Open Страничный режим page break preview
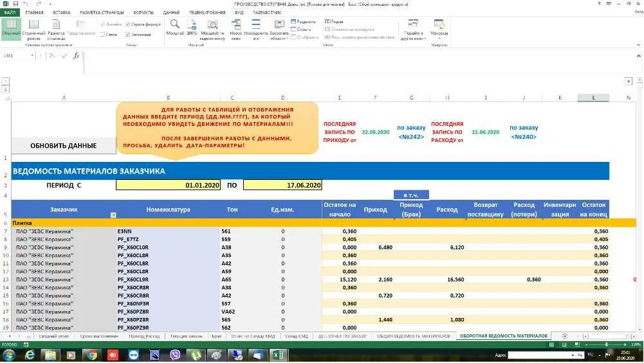644x363 pixels. [x=33, y=29]
